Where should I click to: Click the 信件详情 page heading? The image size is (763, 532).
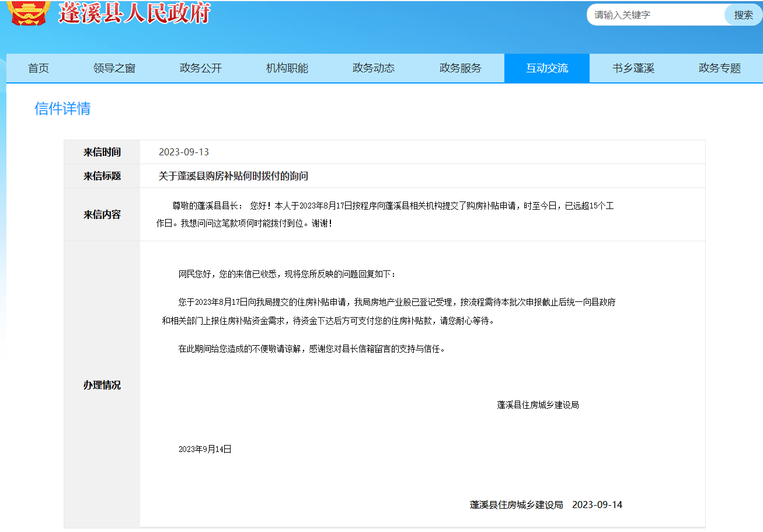click(x=62, y=109)
